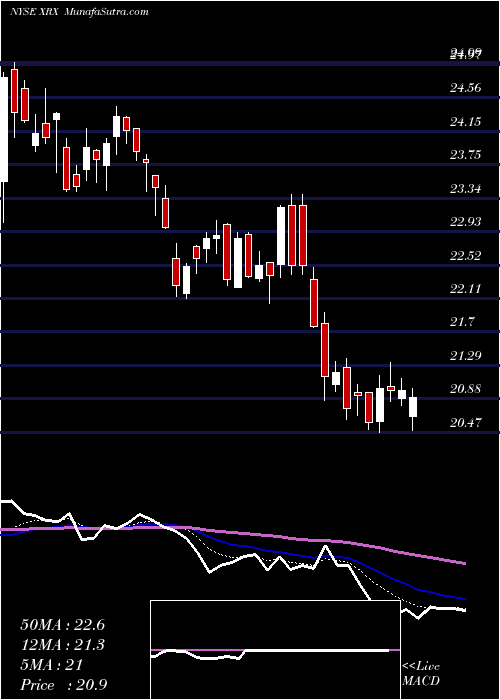Select the 22.93 price level label
Image resolution: width=500 pixels, height=700 pixels.
point(466,222)
